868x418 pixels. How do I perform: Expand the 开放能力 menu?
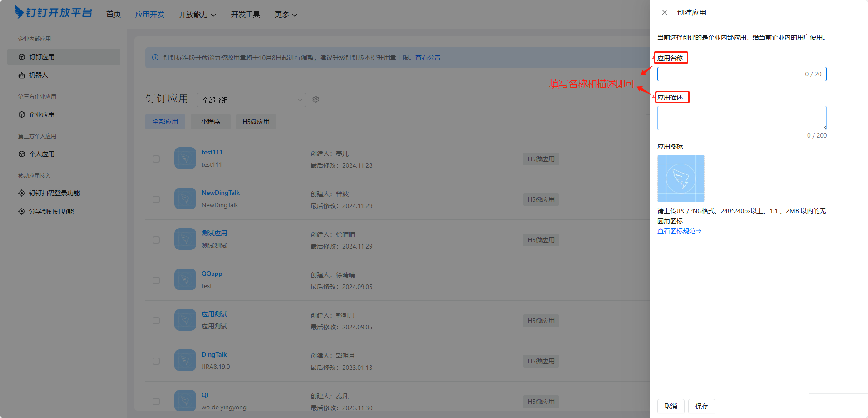tap(197, 15)
